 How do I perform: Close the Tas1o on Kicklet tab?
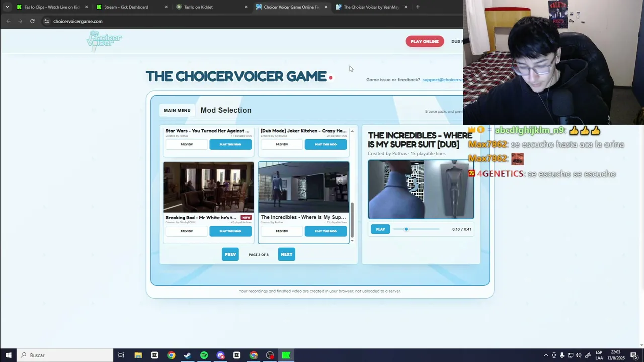point(246,7)
